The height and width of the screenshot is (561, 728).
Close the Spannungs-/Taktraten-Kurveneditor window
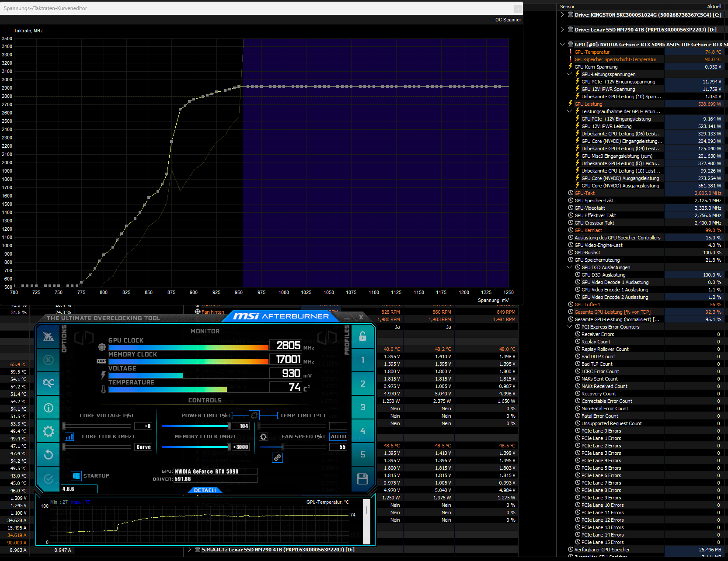(x=518, y=8)
